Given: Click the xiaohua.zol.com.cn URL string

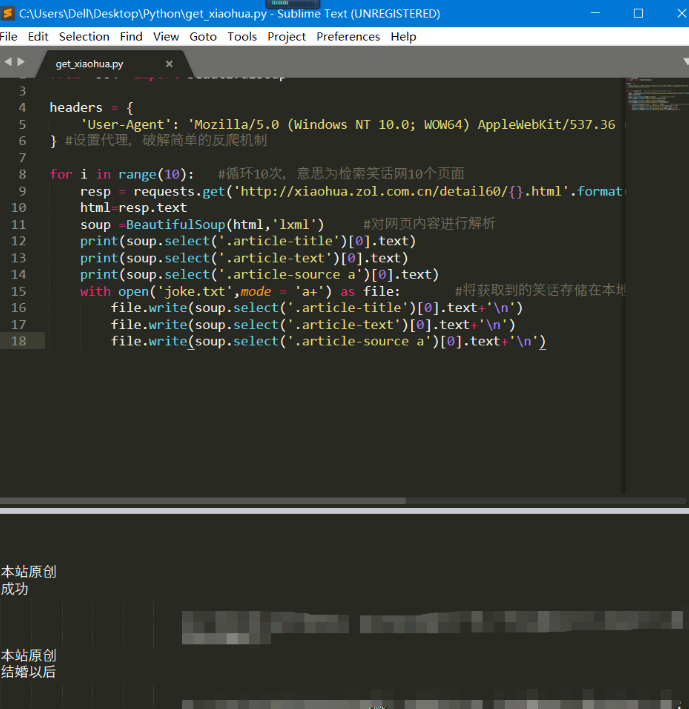Looking at the screenshot, I should coord(401,191).
